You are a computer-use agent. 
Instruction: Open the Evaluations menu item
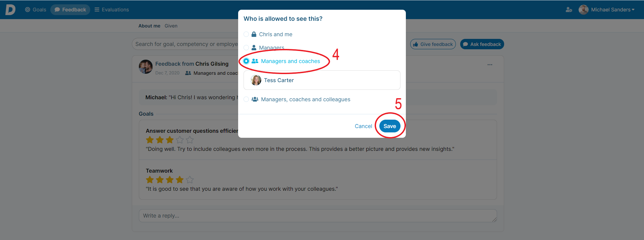[112, 10]
